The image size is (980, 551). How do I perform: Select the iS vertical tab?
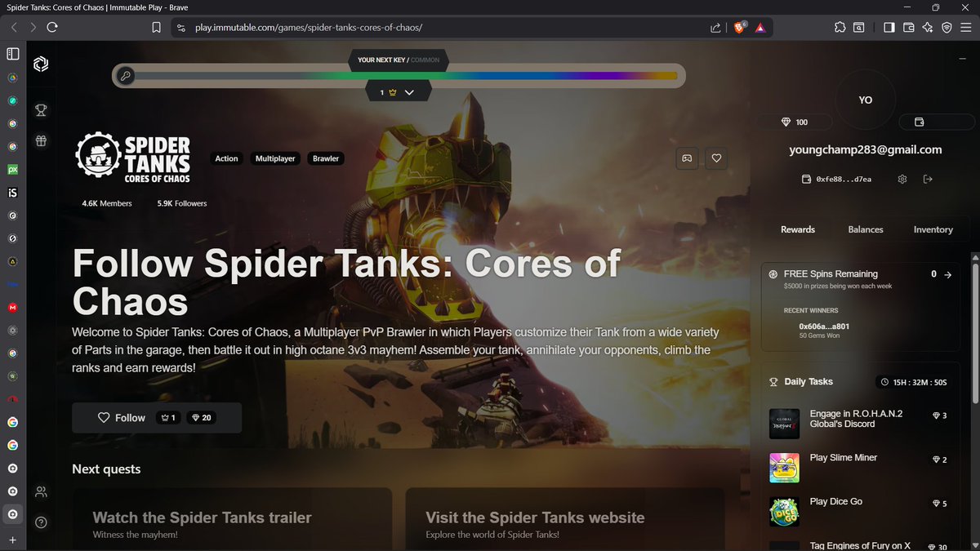[x=13, y=193]
